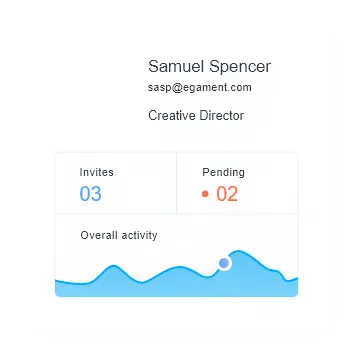
Task: Click the Pending label
Action: tap(223, 172)
